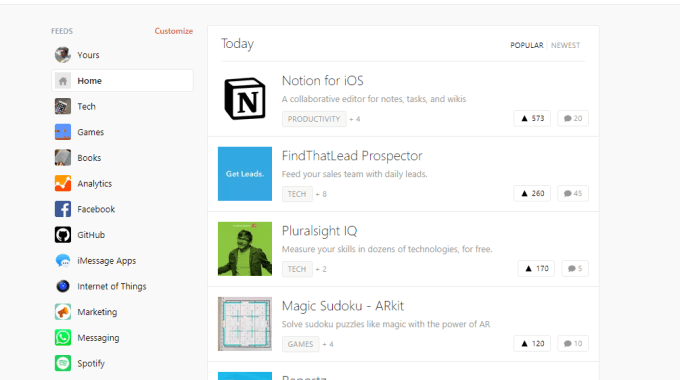
Task: Open the Books feed icon
Action: [x=63, y=158]
